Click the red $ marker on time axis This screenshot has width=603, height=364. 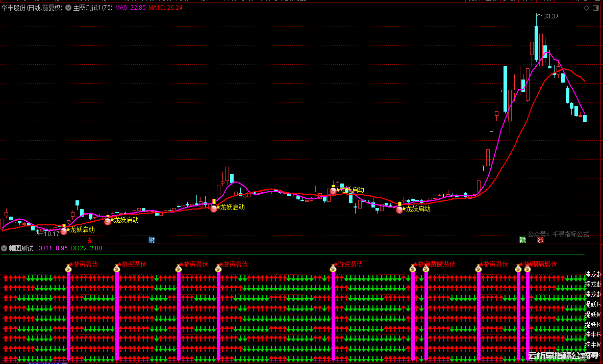[90, 240]
